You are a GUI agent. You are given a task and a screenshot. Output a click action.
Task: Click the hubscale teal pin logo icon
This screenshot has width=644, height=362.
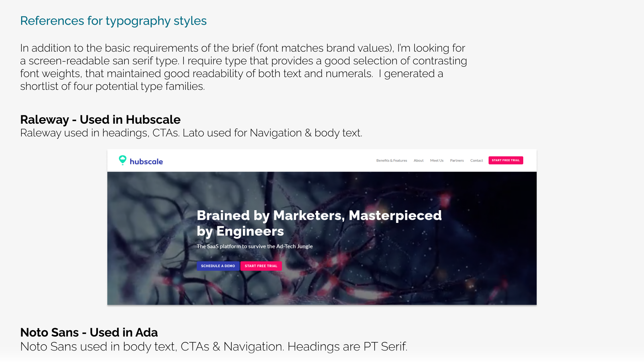tap(123, 161)
